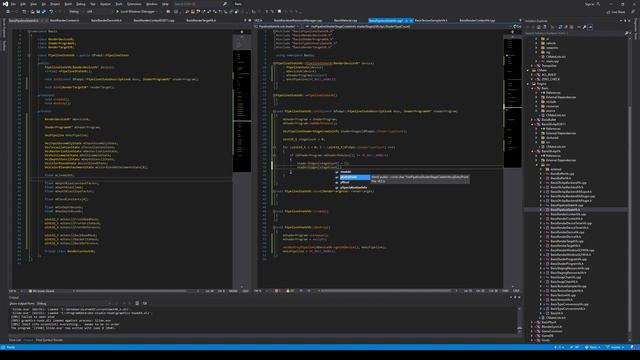Screen dimensions: 640x360
Task: Open the Build menu
Action: (68, 4)
